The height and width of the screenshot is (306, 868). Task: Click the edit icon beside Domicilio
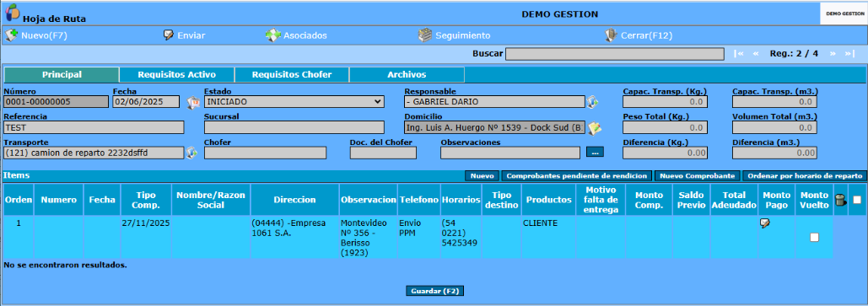[595, 128]
